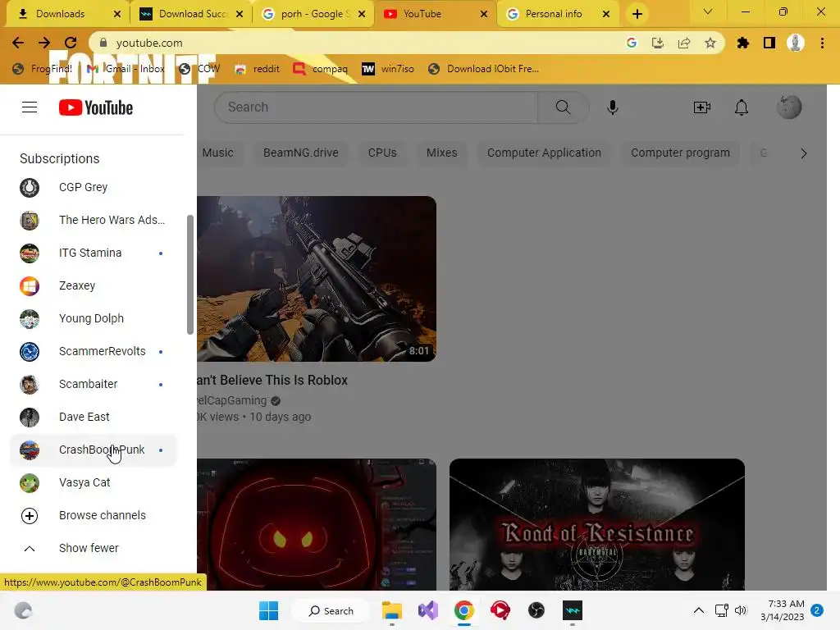Open the Roblox gun video thumbnail
Image resolution: width=840 pixels, height=630 pixels.
317,279
